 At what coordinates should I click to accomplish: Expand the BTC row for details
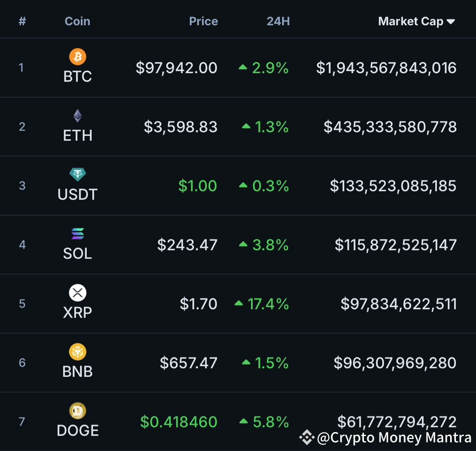point(238,67)
